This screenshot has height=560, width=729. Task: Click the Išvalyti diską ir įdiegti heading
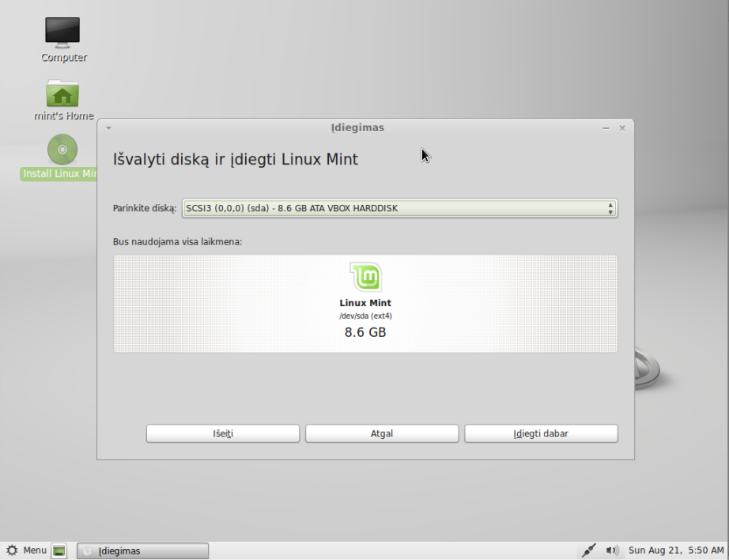[x=236, y=159]
